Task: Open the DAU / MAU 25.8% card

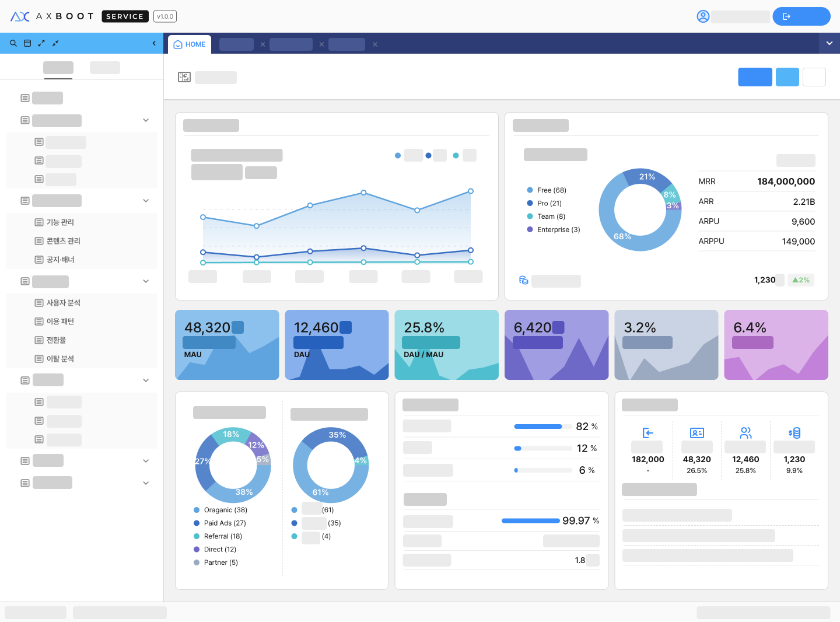Action: click(447, 345)
